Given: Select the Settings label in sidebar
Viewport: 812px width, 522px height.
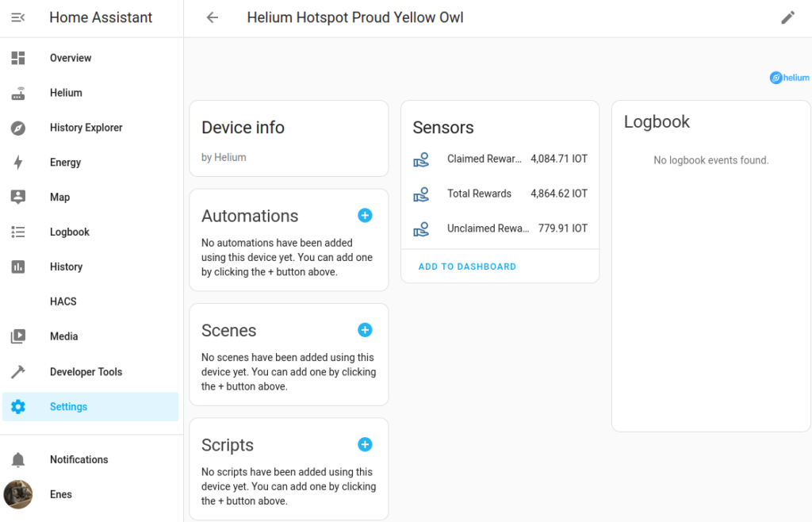Looking at the screenshot, I should coord(68,406).
